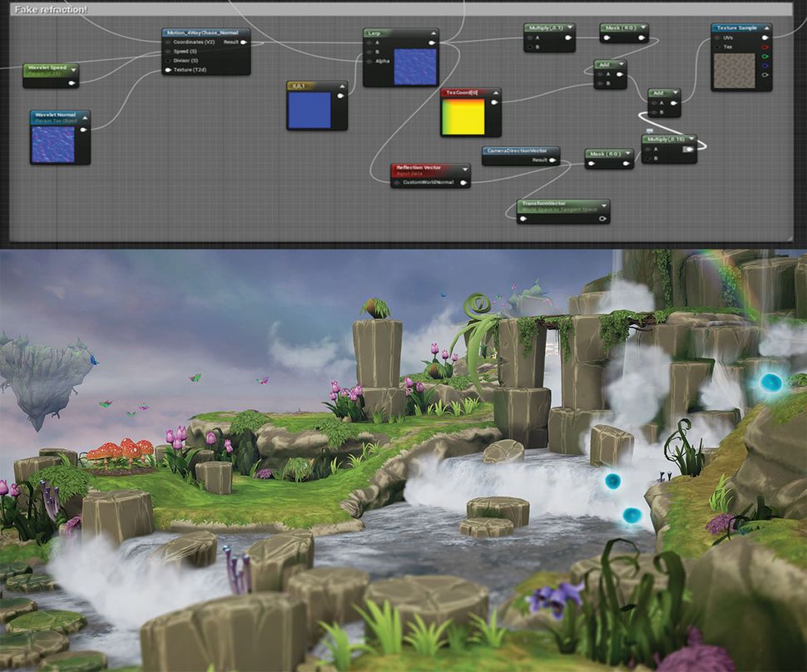This screenshot has width=807, height=672.
Task: Click the Texture (T2d) input pin on Motion_4WayChaos_Normal
Action: [x=167, y=70]
